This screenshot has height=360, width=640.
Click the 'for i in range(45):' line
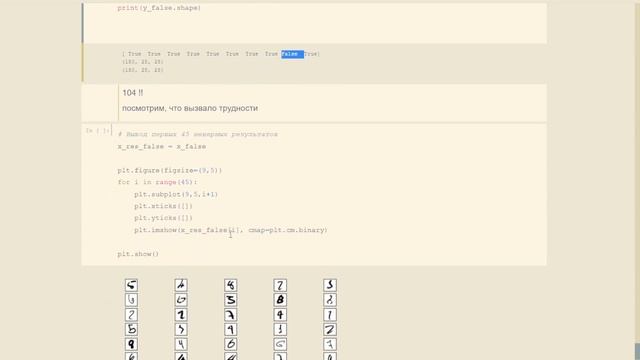point(157,182)
